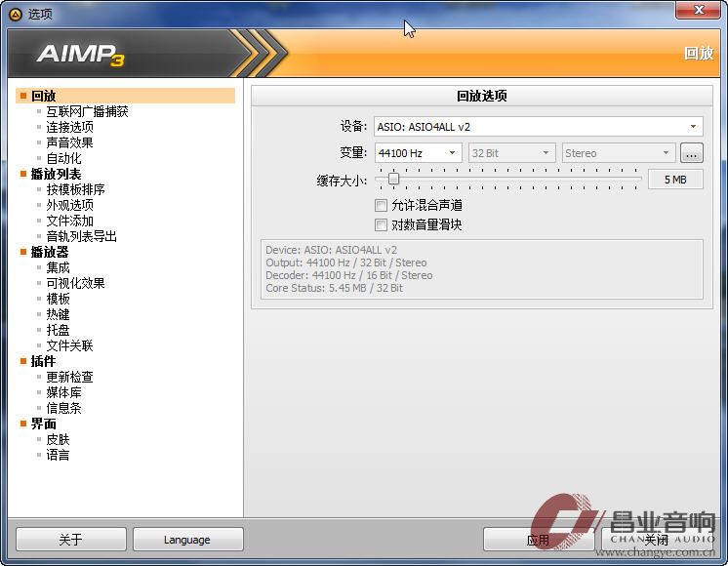Open the 设备 ASIO4ALL v2 dropdown

538,127
